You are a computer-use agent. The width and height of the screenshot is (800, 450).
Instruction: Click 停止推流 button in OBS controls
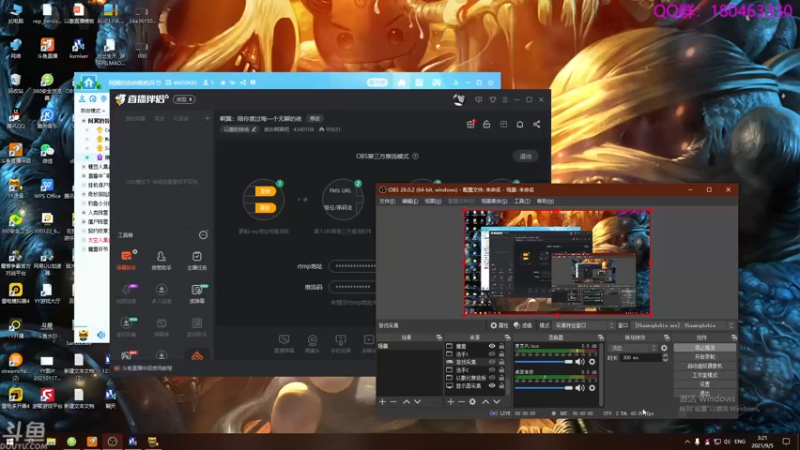pos(705,347)
